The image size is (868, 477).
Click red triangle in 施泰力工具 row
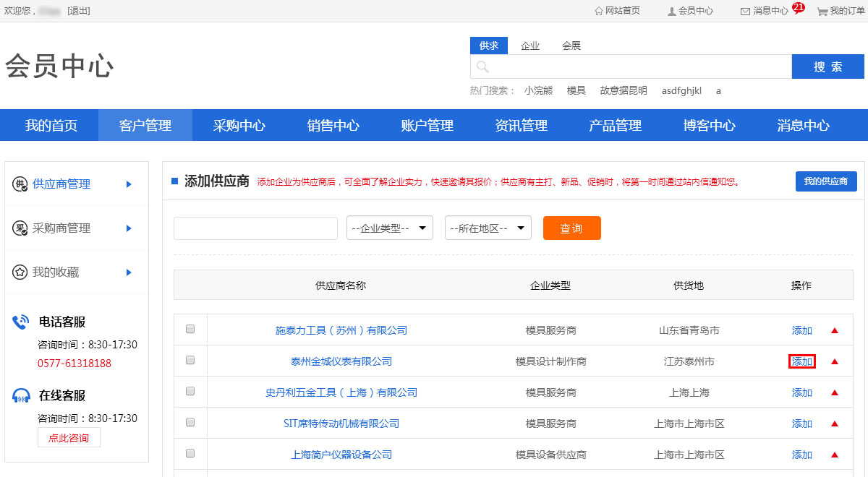point(835,330)
